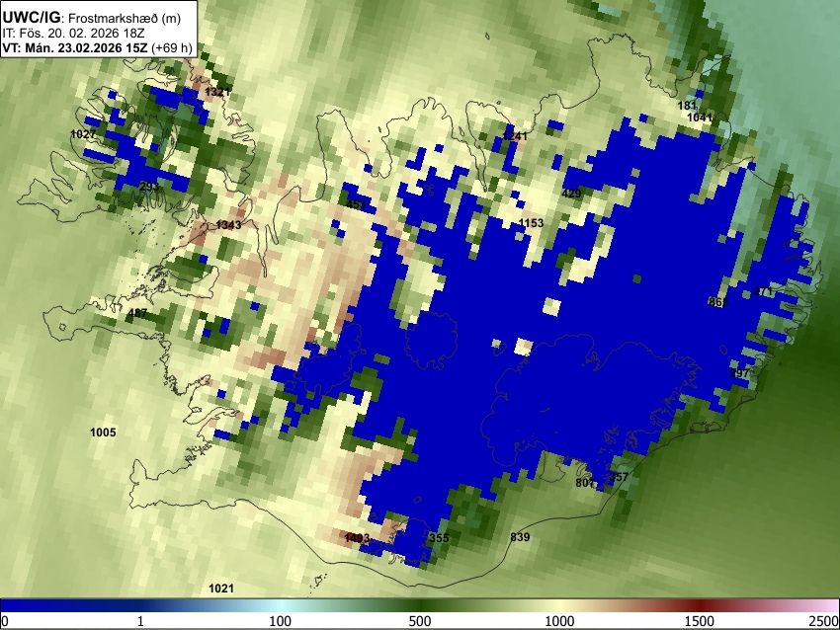Click the 1493 map value
This screenshot has height=630, width=840.
(x=357, y=537)
